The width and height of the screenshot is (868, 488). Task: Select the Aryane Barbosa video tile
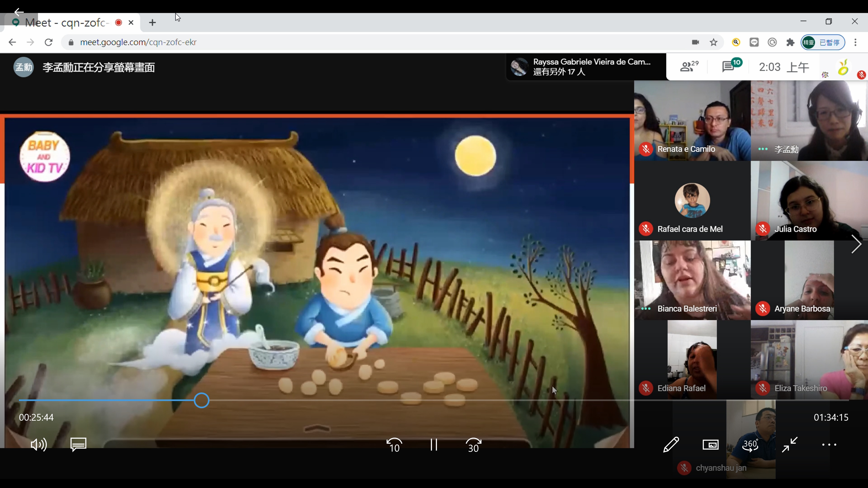(809, 280)
